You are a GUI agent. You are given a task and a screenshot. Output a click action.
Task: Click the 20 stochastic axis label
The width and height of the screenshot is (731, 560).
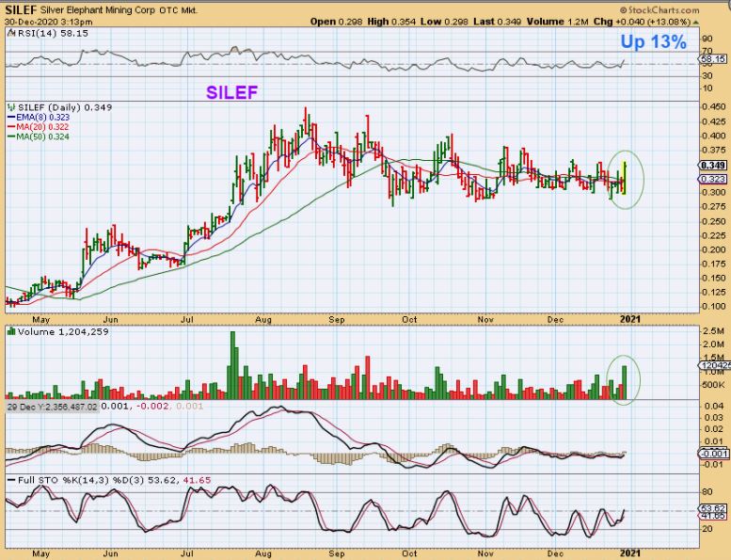pos(707,529)
